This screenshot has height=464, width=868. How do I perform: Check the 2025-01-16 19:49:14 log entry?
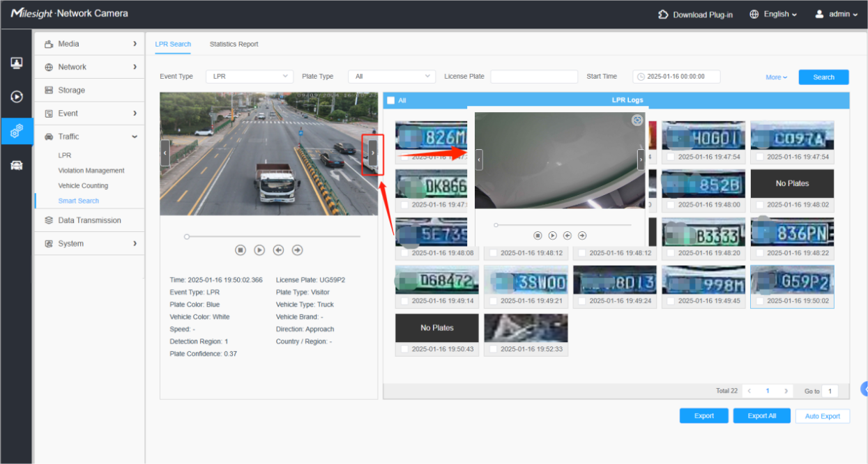[404, 302]
